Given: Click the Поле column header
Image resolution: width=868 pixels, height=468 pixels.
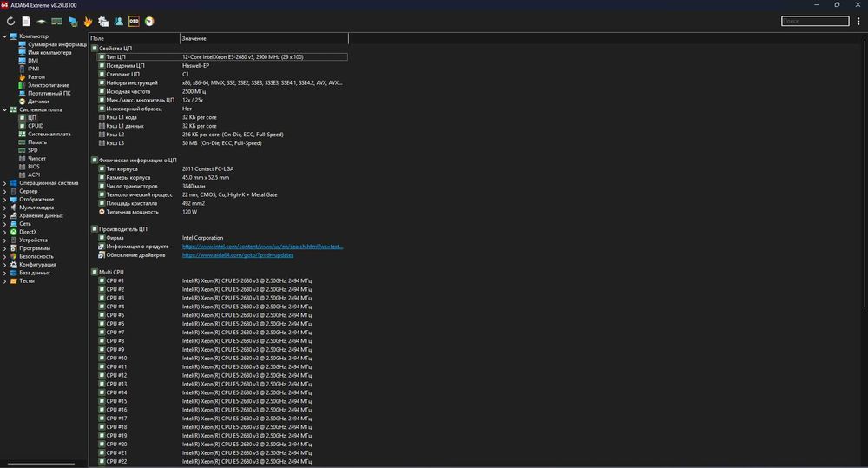Looking at the screenshot, I should [135, 38].
